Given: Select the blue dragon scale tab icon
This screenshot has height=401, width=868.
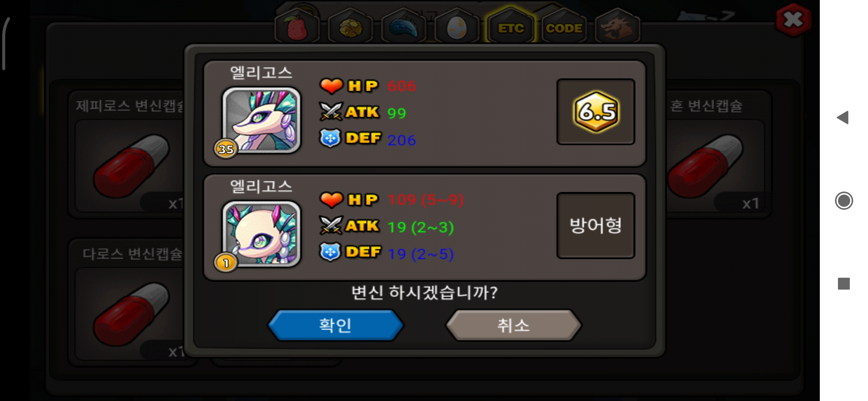Looking at the screenshot, I should tap(404, 27).
